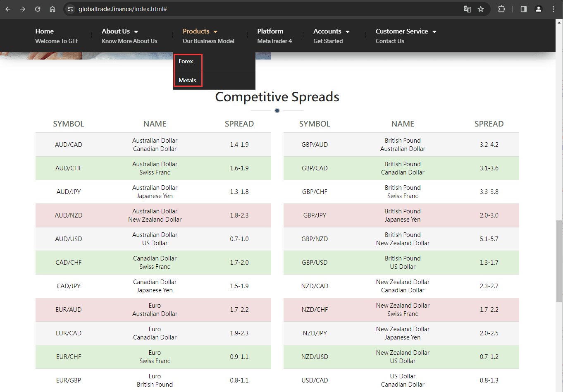Click the 5.1-5.7 spread value
Viewport: 563px width, 392px height.
[x=489, y=239]
